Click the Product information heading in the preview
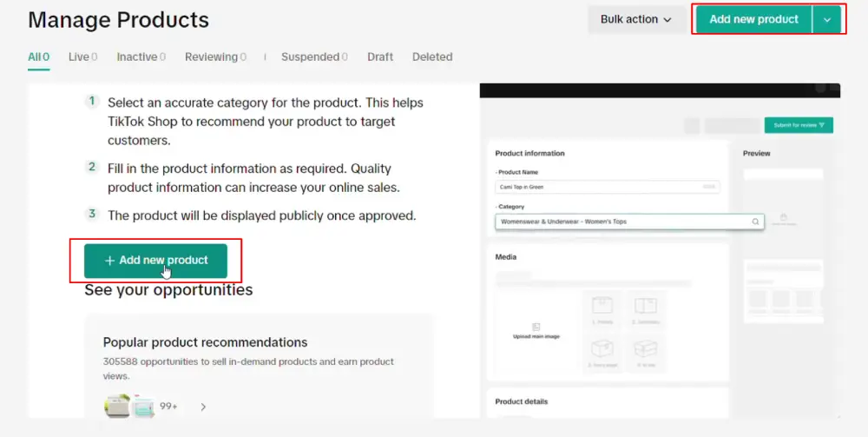Image resolution: width=868 pixels, height=437 pixels. (x=529, y=154)
